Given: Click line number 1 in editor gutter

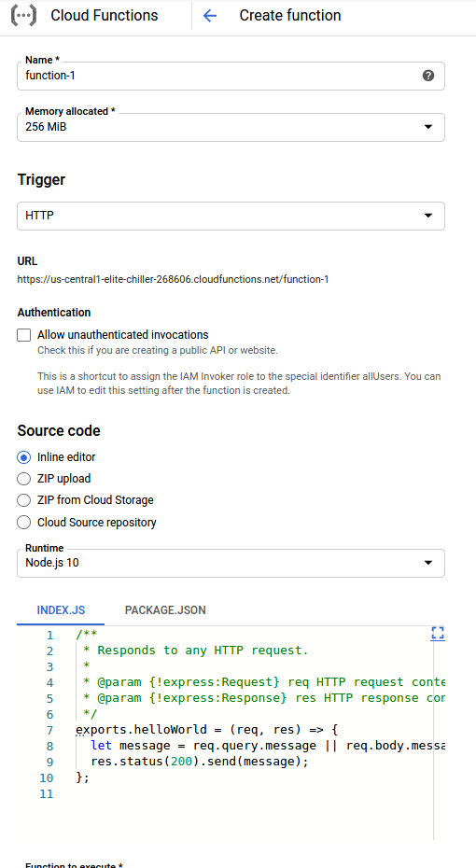Looking at the screenshot, I should (x=50, y=635).
